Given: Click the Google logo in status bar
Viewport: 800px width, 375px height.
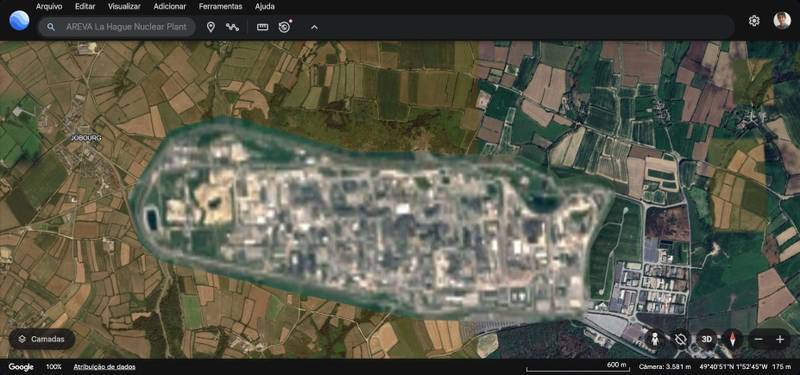Looking at the screenshot, I should pos(21,367).
